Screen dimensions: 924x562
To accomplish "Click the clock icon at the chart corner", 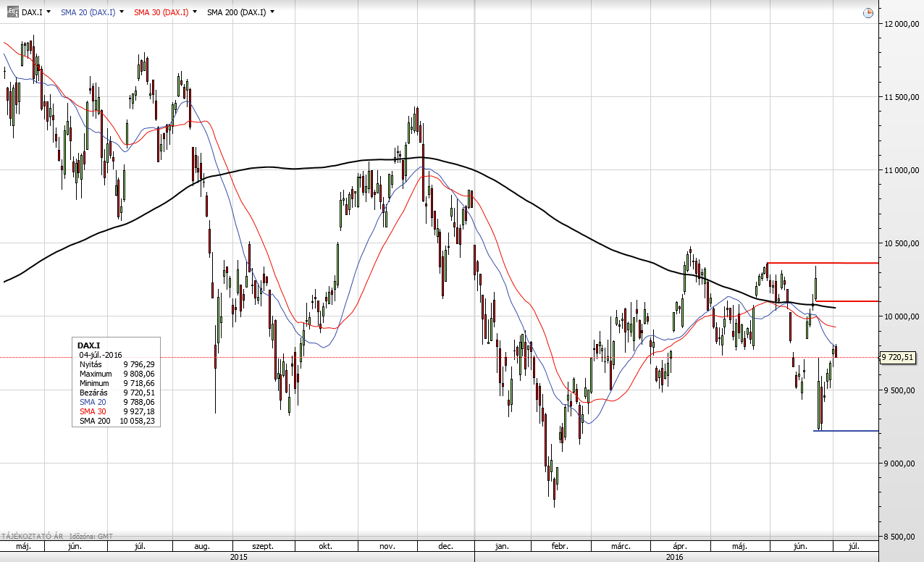I will [868, 13].
